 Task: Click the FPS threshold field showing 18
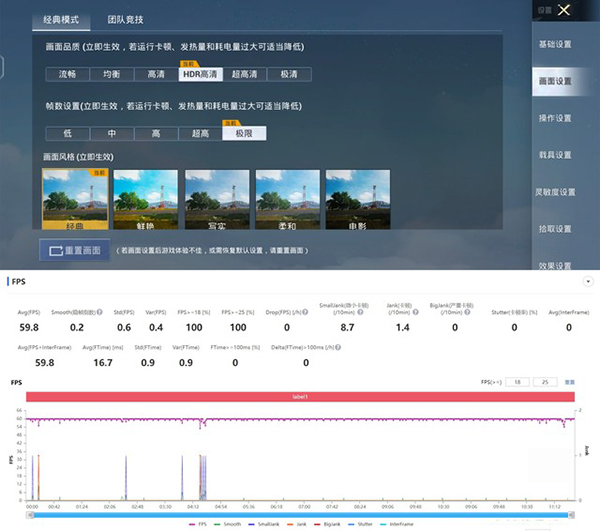tap(519, 382)
